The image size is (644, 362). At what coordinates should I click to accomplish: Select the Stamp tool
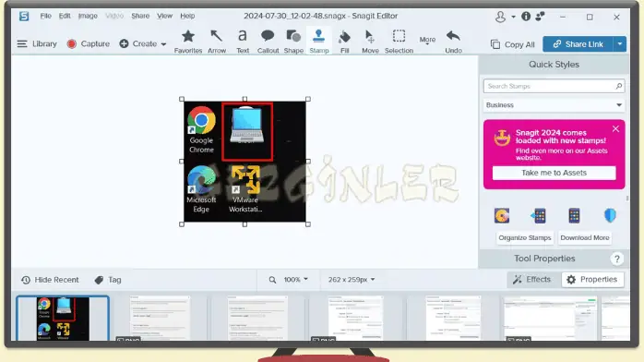pos(318,41)
